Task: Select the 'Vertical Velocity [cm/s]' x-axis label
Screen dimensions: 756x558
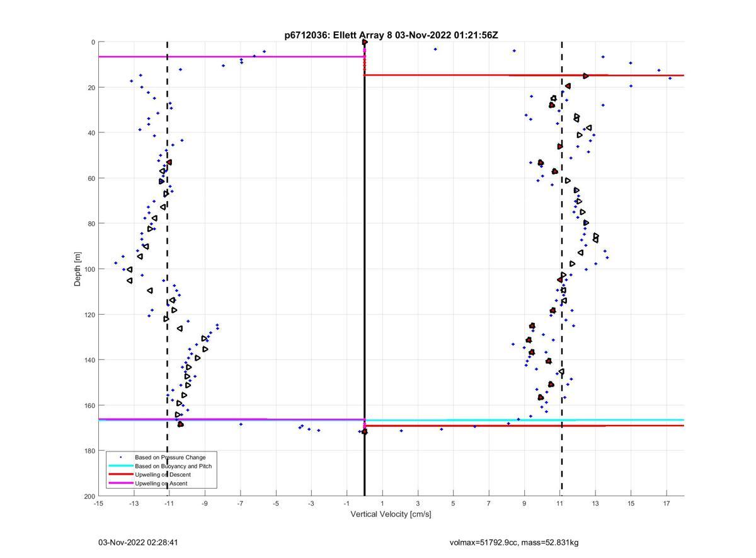Action: (391, 514)
